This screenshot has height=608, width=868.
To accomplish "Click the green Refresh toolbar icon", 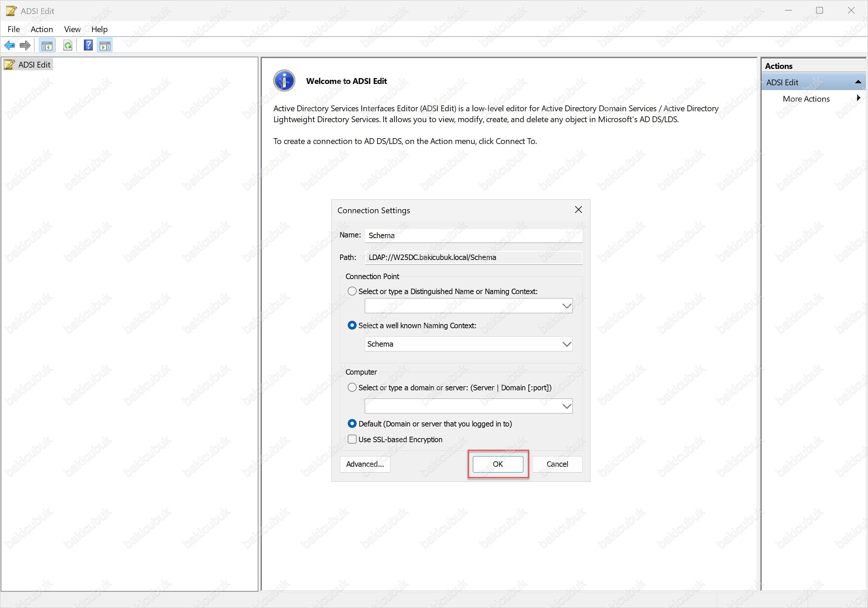I will point(68,46).
